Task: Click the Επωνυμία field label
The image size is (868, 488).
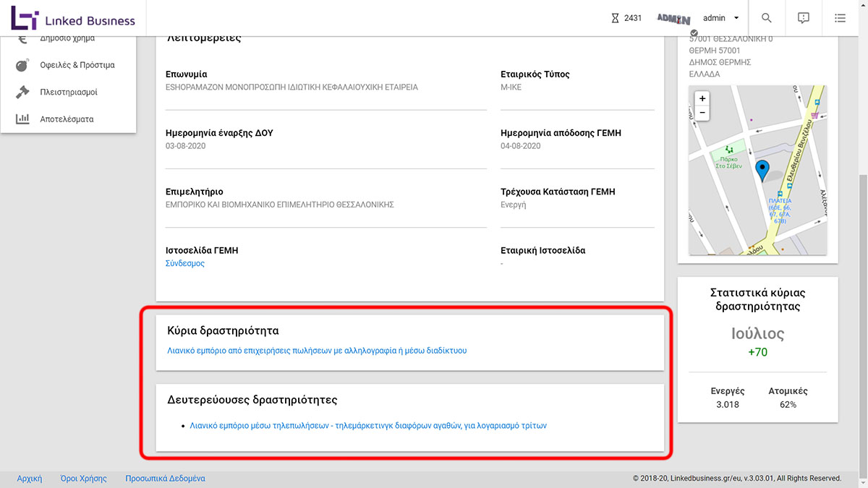Action: pos(187,74)
